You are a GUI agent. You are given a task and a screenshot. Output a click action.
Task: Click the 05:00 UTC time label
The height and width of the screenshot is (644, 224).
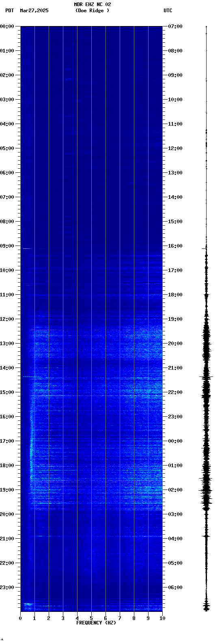[175, 563]
